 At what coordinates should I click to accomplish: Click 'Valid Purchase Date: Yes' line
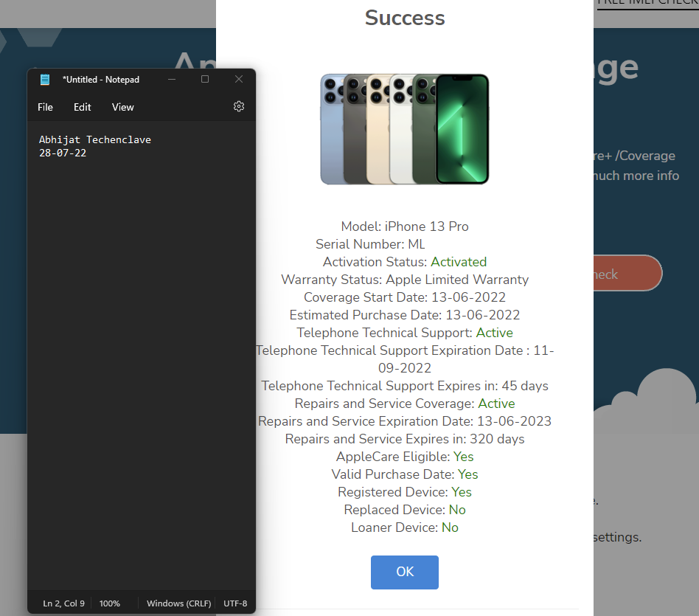[405, 474]
